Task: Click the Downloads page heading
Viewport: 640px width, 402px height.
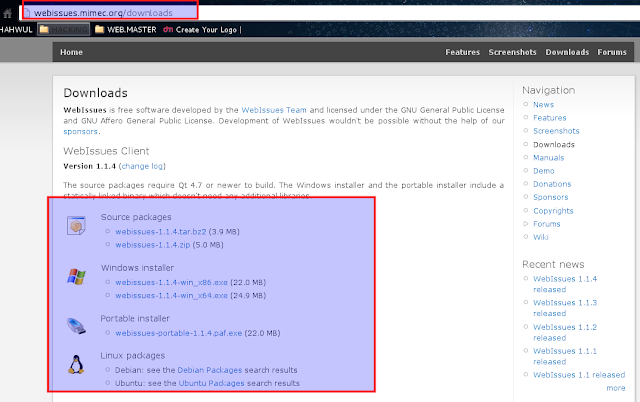Action: [96, 93]
